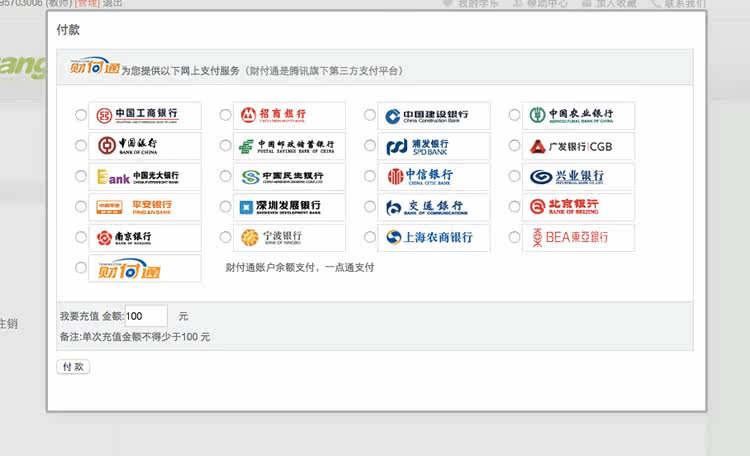Click the 付款 dialog title
Image resolution: width=750 pixels, height=456 pixels.
pos(68,30)
